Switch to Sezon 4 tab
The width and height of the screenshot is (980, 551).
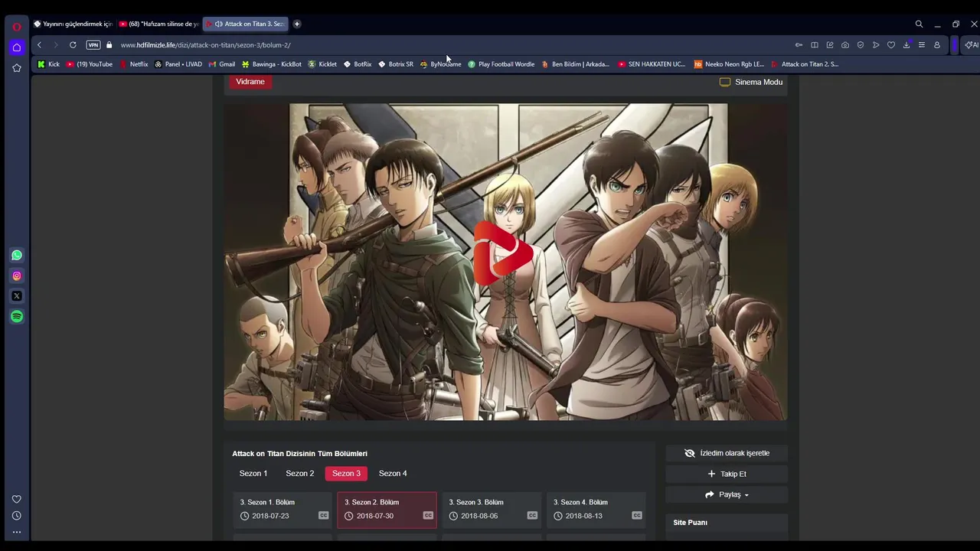click(x=393, y=474)
